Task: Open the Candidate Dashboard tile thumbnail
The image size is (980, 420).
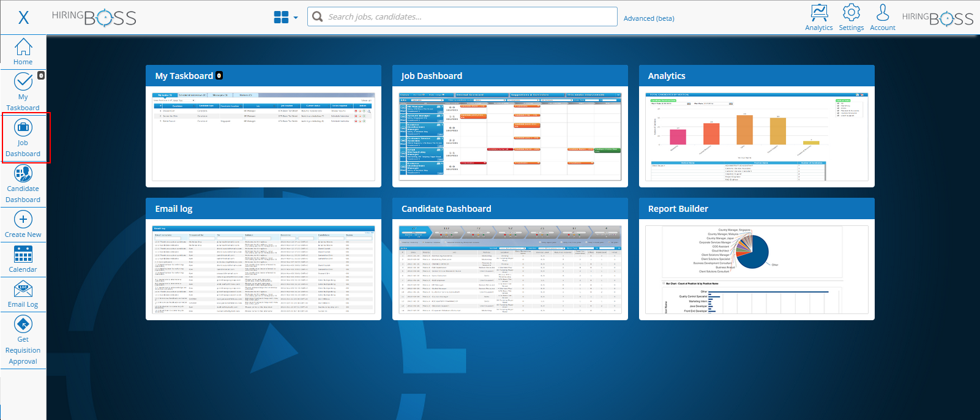Action: click(510, 269)
